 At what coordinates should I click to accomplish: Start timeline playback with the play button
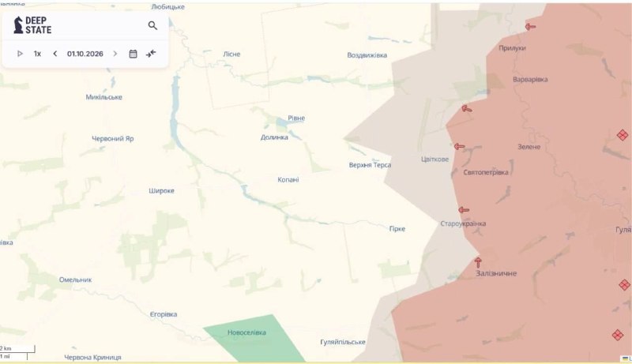[20, 54]
